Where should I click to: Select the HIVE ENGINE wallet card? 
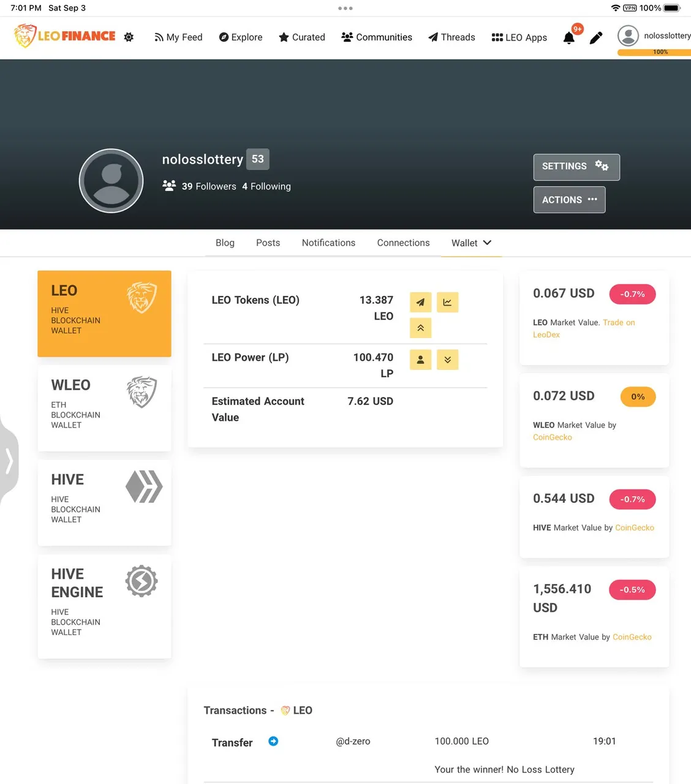pyautogui.click(x=104, y=606)
